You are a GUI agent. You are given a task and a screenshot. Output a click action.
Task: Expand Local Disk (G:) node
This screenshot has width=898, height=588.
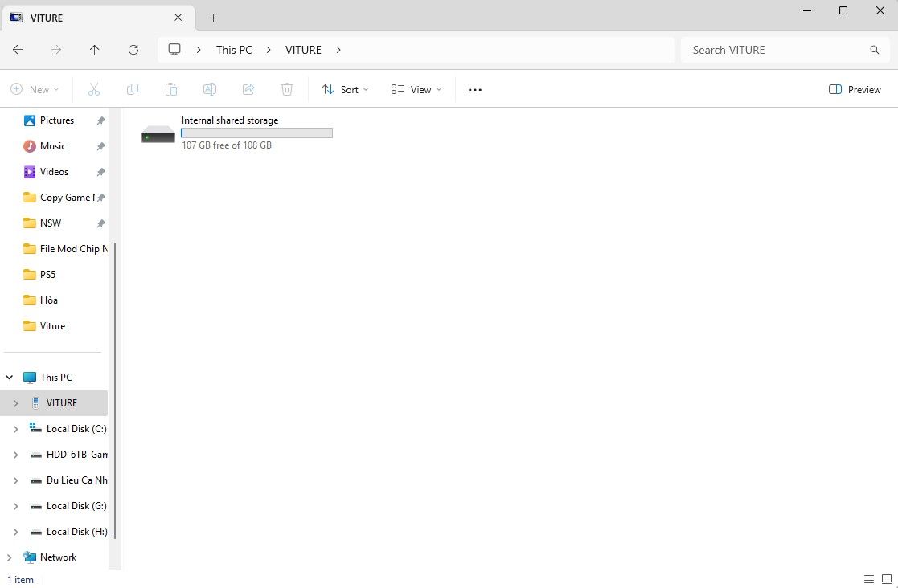coord(15,506)
